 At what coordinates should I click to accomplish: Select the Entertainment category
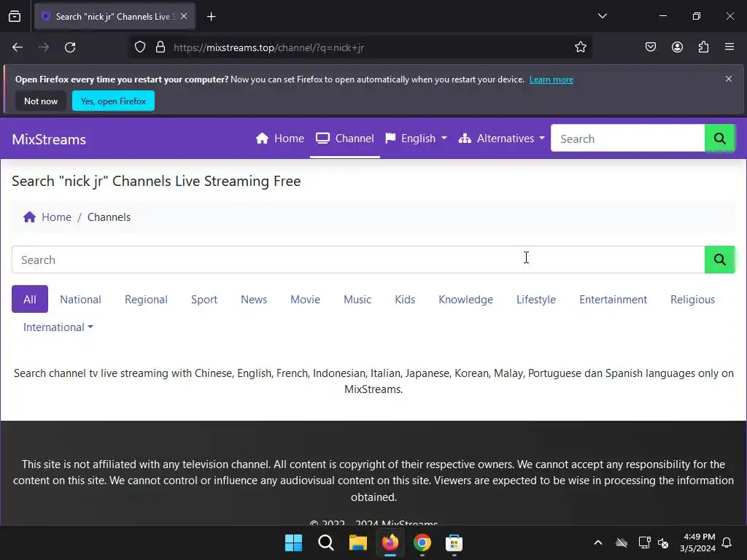(613, 299)
